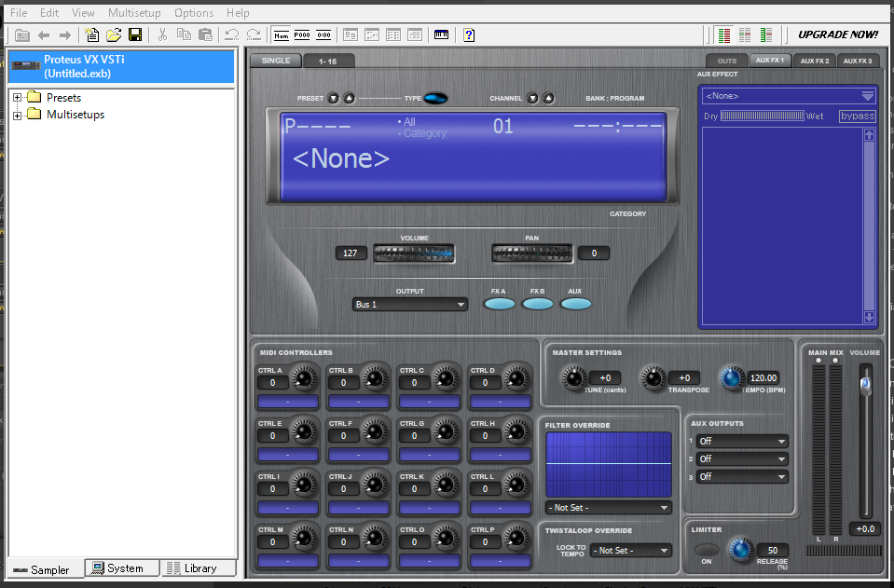894x588 pixels.
Task: Open the Aux Effect <None> dropdown
Action: [789, 96]
